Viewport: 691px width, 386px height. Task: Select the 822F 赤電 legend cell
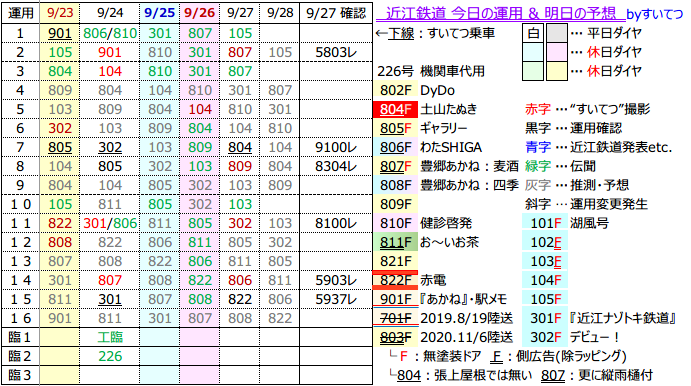395,280
